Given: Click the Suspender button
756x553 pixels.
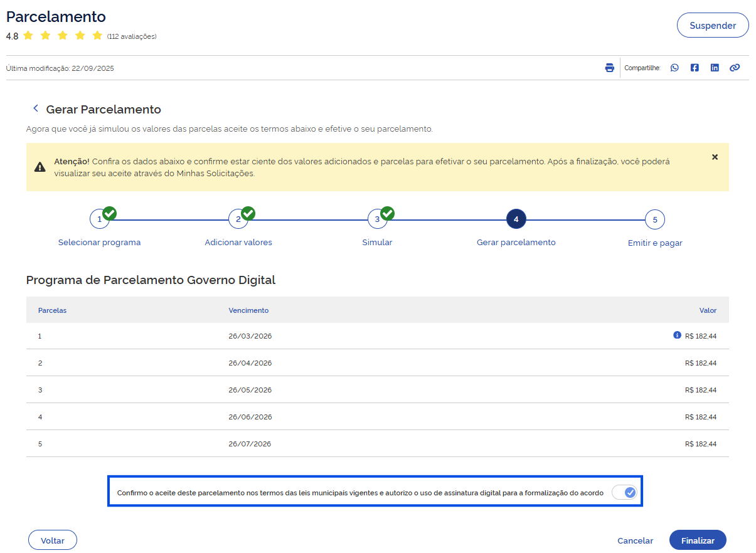Looking at the screenshot, I should point(713,26).
